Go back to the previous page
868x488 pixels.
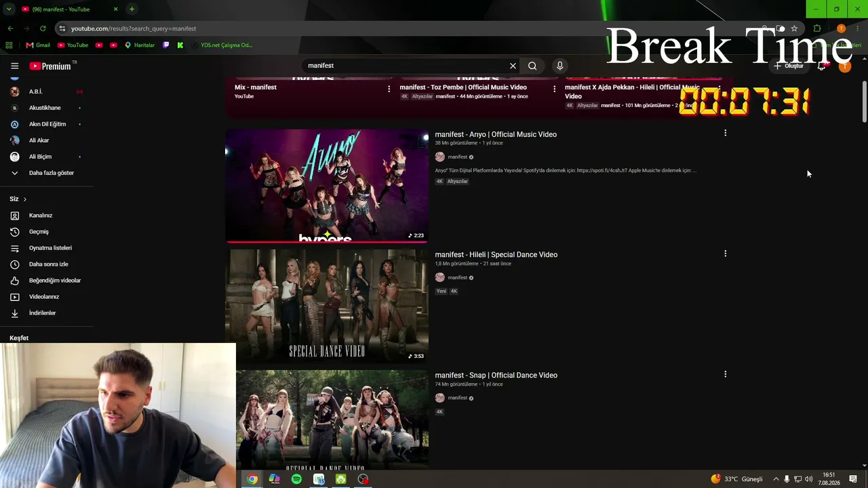pyautogui.click(x=10, y=28)
